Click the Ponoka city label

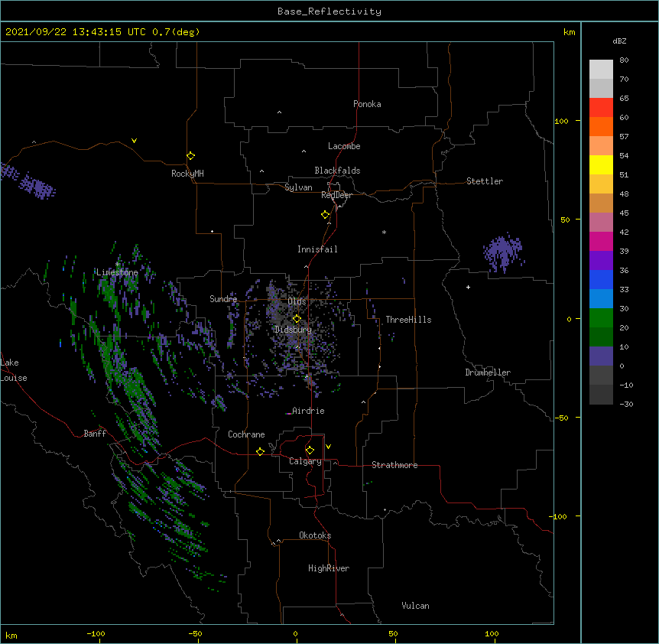tap(367, 104)
